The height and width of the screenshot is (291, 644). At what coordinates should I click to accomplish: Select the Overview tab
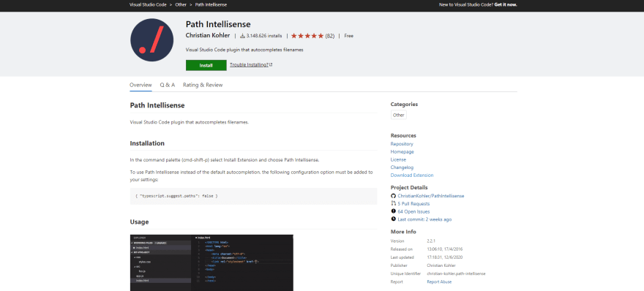[x=141, y=85]
